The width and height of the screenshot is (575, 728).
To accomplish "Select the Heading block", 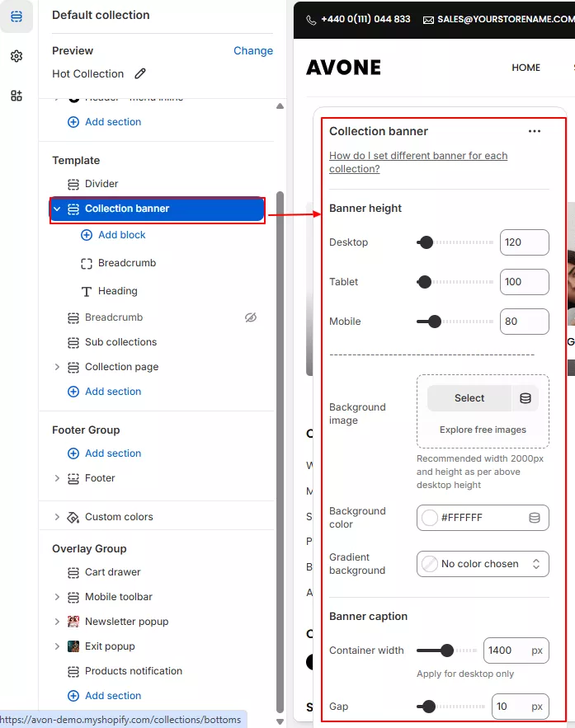I will [117, 291].
